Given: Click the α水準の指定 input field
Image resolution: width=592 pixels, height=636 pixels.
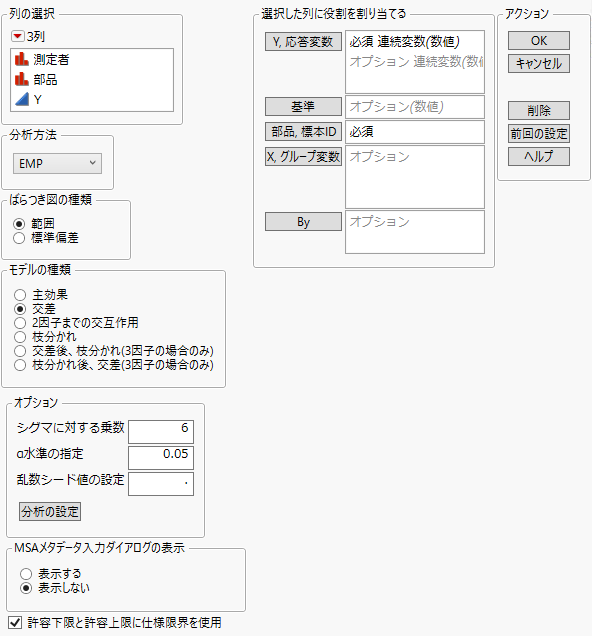Looking at the screenshot, I should (x=161, y=458).
